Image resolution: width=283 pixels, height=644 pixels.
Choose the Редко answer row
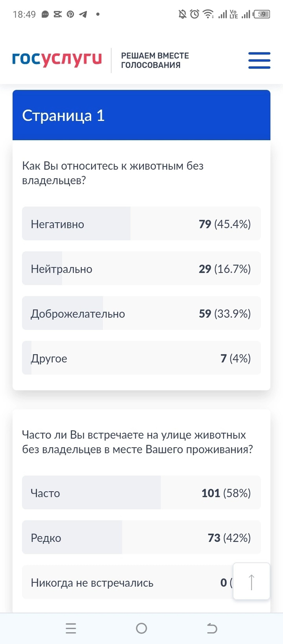[x=141, y=538]
